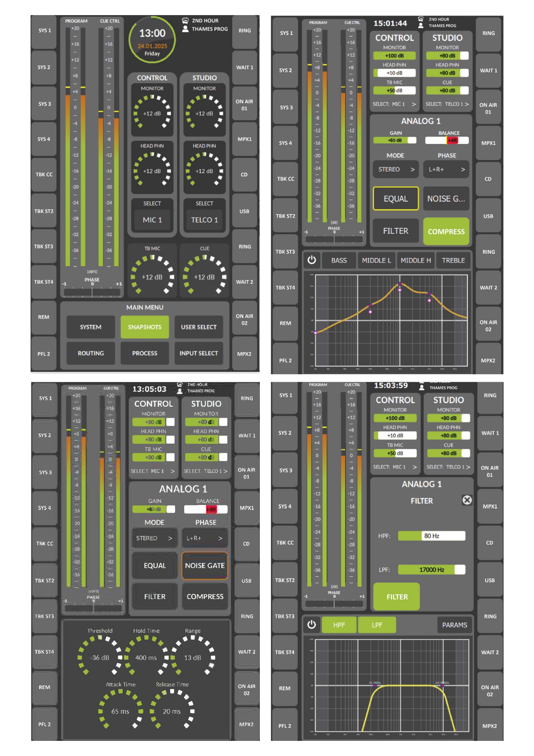Expand SELECT: MIC 1 on the 15:01:44 screen
This screenshot has width=534, height=756.
(394, 104)
